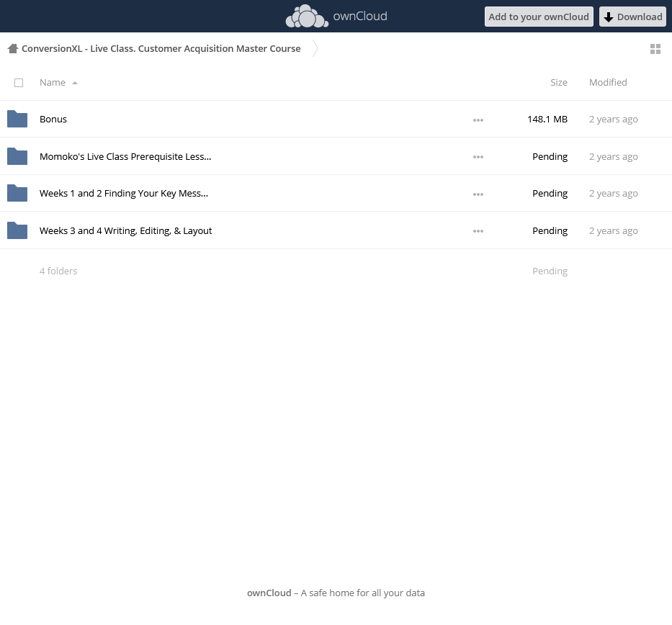
Task: Toggle the select-all checkbox
Action: [19, 83]
